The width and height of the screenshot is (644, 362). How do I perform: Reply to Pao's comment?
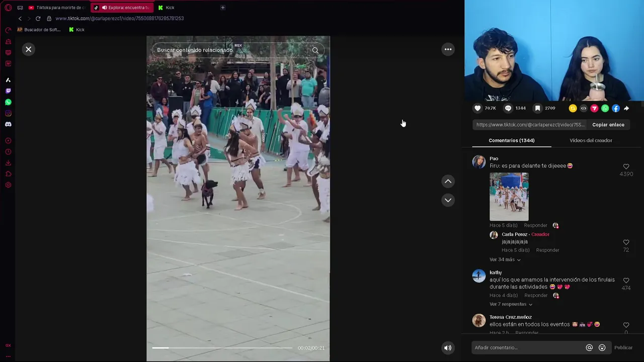point(535,225)
